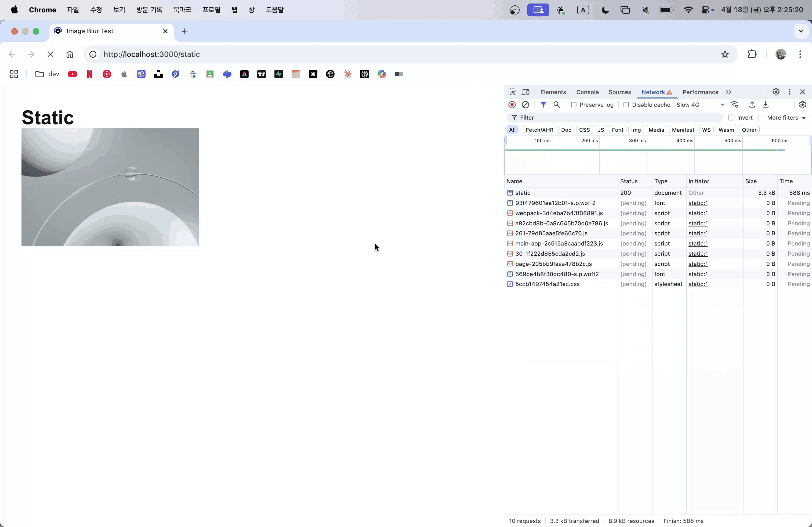Viewport: 812px width, 527px height.
Task: Toggle the network filter funnel icon
Action: point(543,105)
